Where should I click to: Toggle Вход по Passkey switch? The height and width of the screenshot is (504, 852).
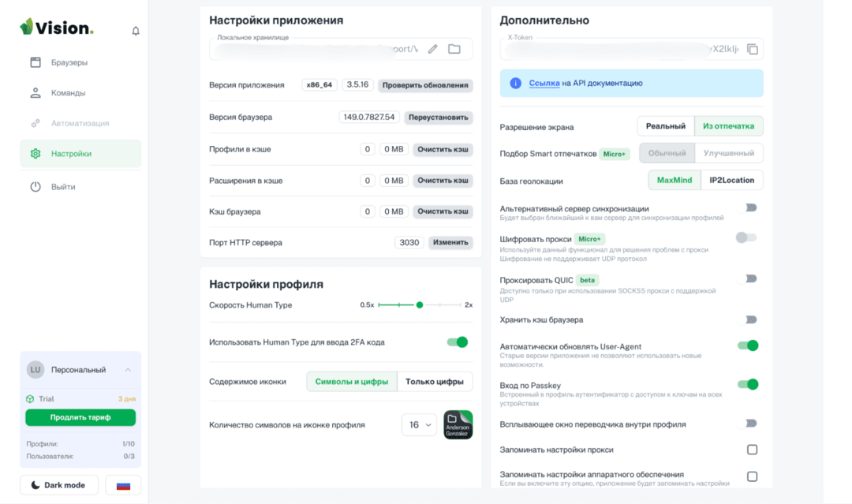coord(748,385)
